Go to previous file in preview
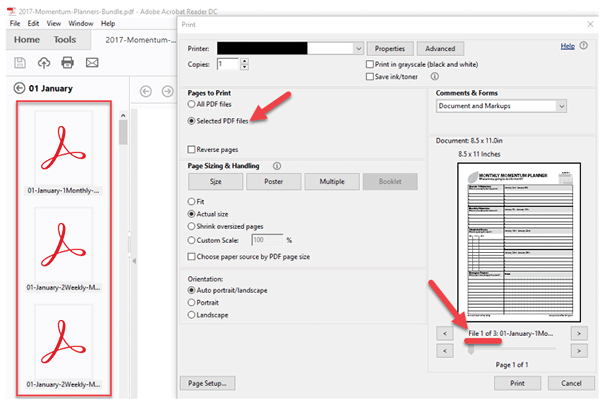The height and width of the screenshot is (408, 600). (445, 333)
